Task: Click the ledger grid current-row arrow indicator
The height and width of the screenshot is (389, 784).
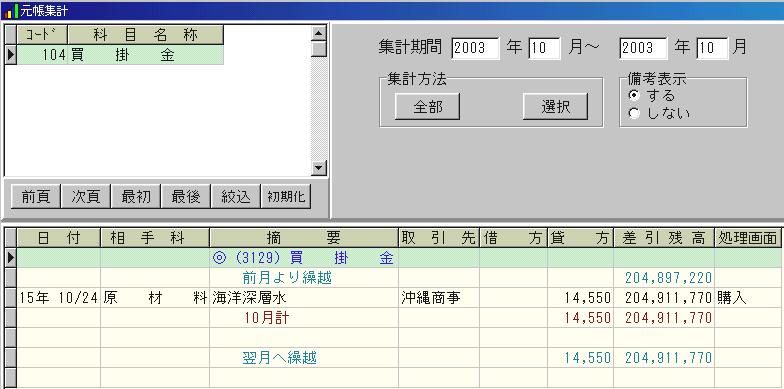Action: pyautogui.click(x=10, y=258)
